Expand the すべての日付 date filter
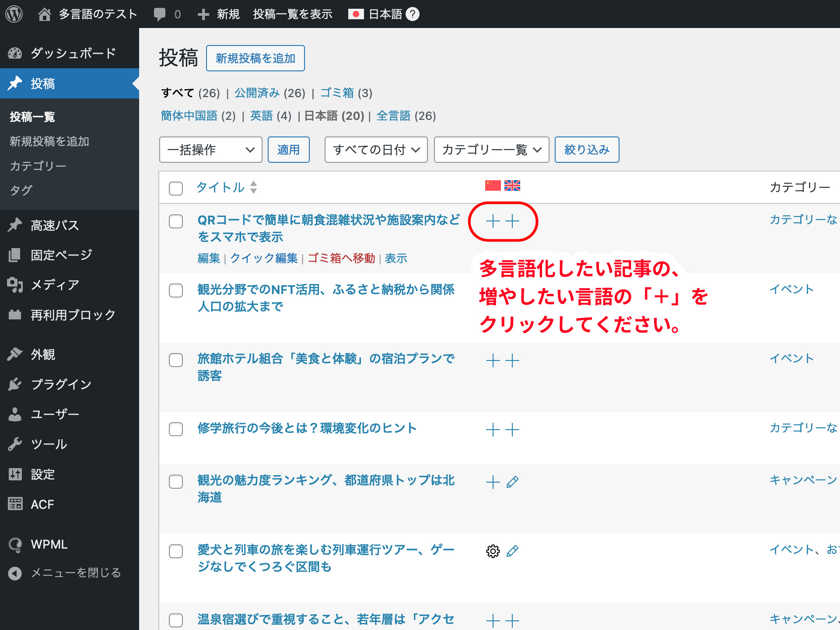 [376, 150]
